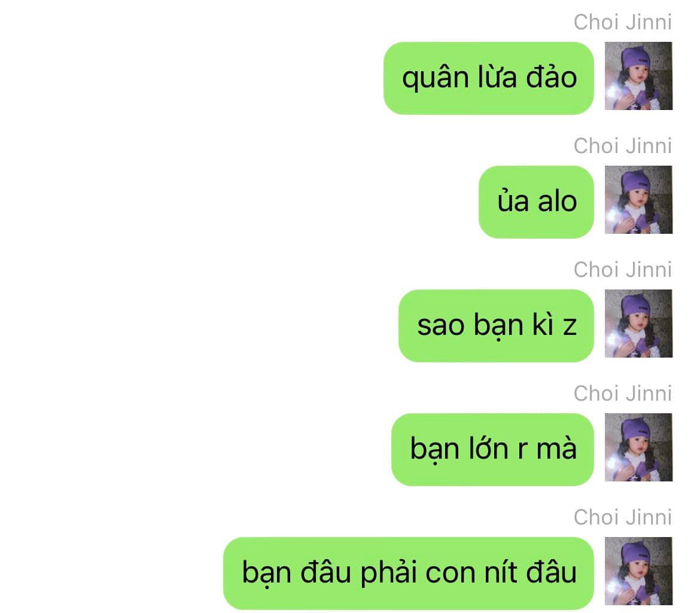Select the "ủa alo" message bubble
The height and width of the screenshot is (613, 700).
(536, 202)
